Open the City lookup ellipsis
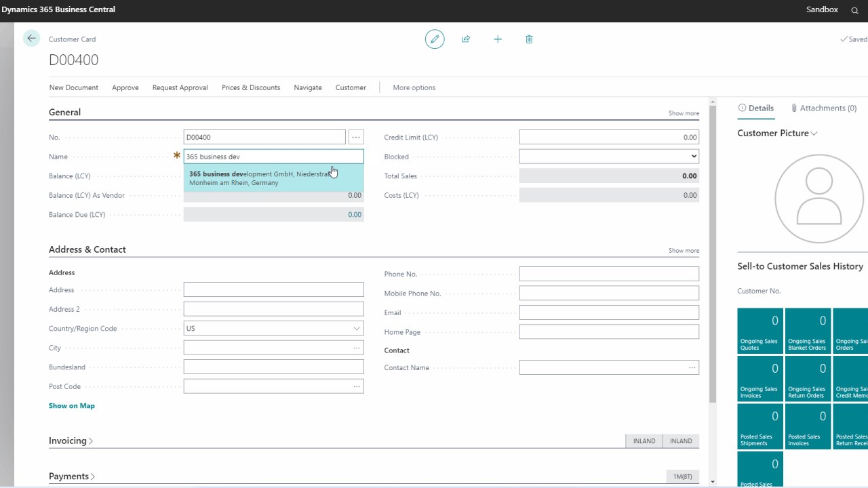The width and height of the screenshot is (868, 488). [356, 348]
